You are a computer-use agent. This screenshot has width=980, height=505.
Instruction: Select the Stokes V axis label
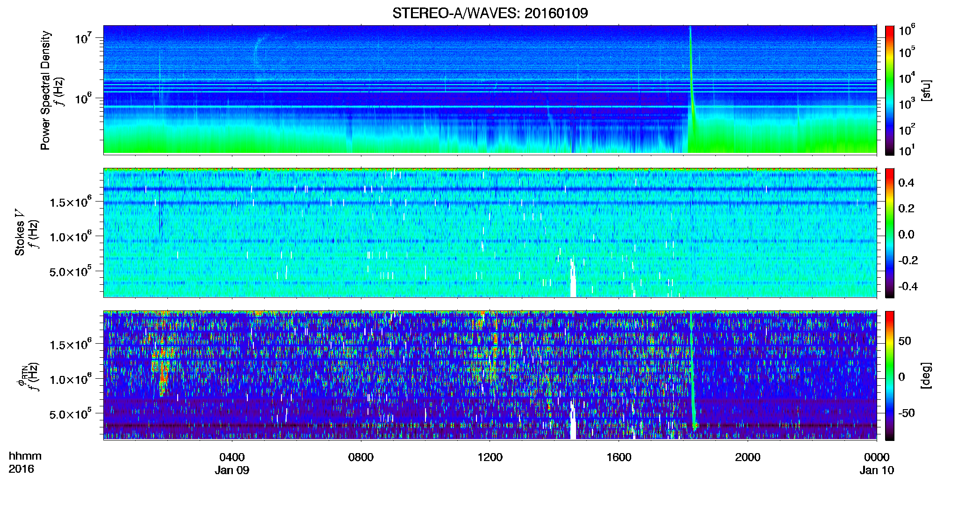point(20,232)
